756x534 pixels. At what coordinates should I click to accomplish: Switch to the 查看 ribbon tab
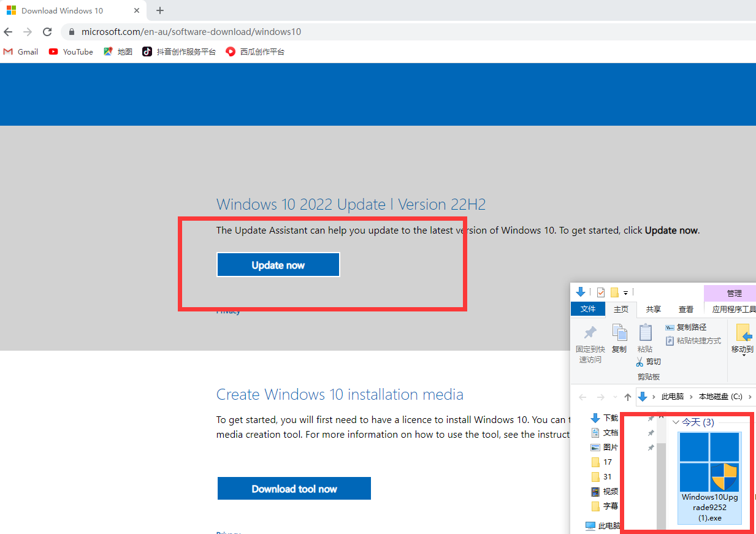tap(685, 310)
